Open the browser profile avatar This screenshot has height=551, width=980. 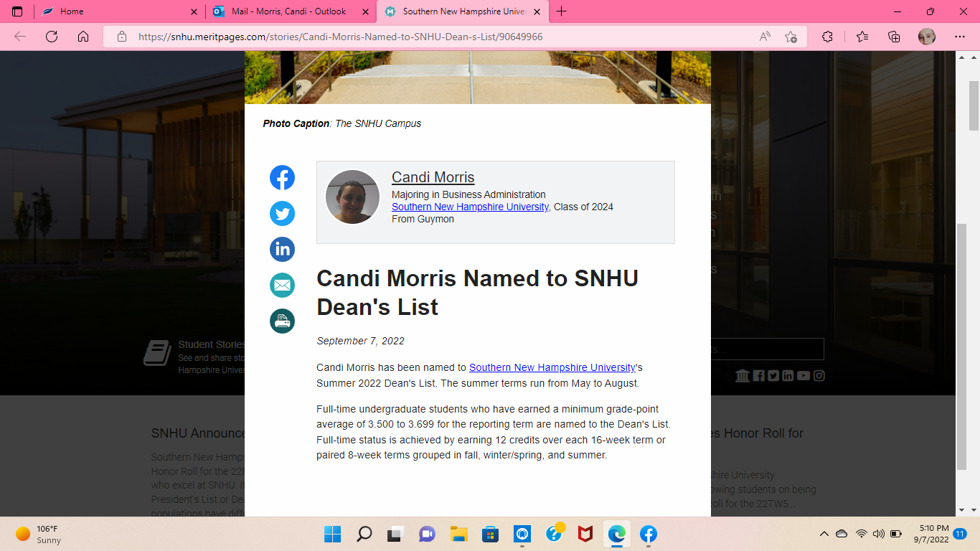pyautogui.click(x=926, y=37)
